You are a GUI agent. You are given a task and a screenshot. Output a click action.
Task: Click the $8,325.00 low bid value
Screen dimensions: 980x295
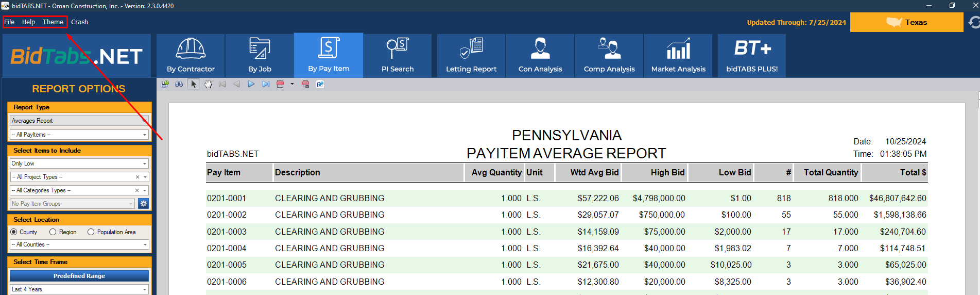coord(733,282)
